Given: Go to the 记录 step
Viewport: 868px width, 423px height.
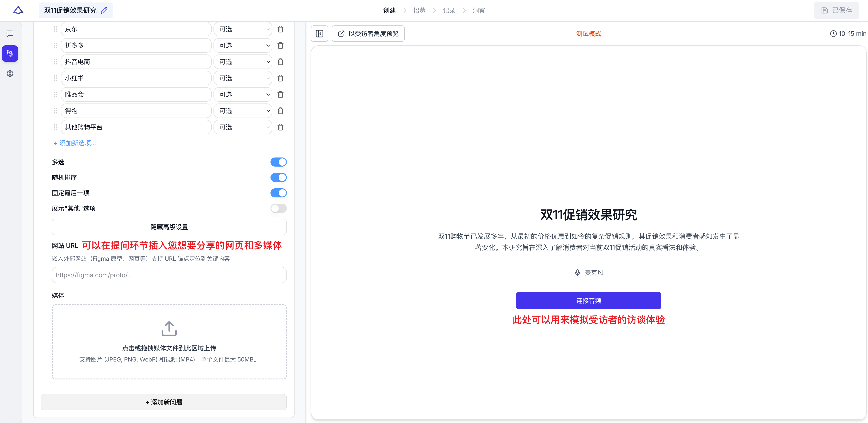Looking at the screenshot, I should 449,10.
